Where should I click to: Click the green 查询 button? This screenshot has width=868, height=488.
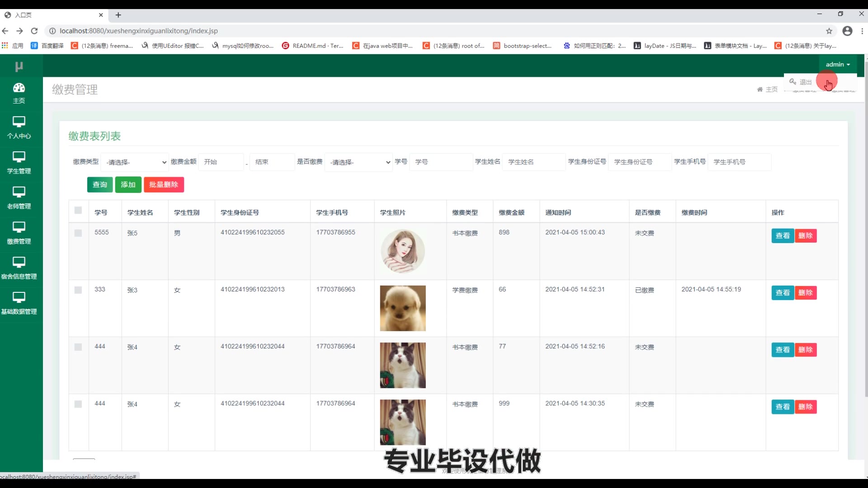pyautogui.click(x=100, y=185)
